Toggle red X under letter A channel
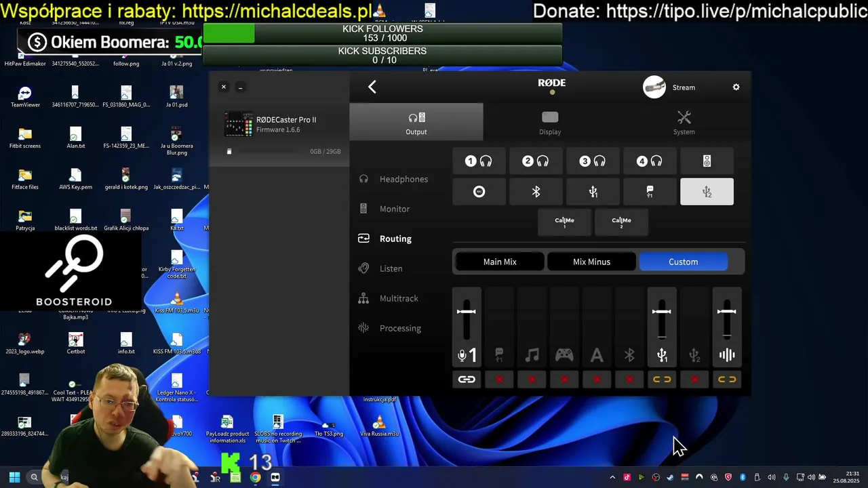This screenshot has height=488, width=868. click(x=597, y=380)
